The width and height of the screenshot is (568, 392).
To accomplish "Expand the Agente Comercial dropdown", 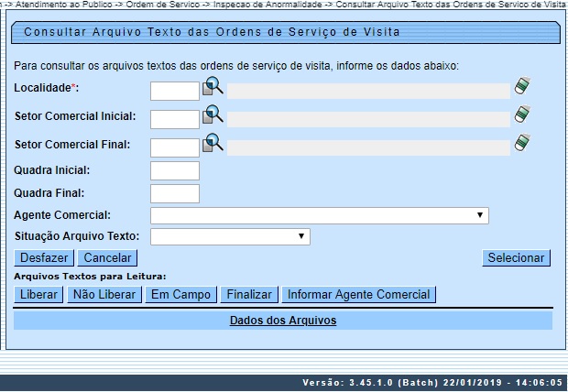I will click(x=320, y=215).
